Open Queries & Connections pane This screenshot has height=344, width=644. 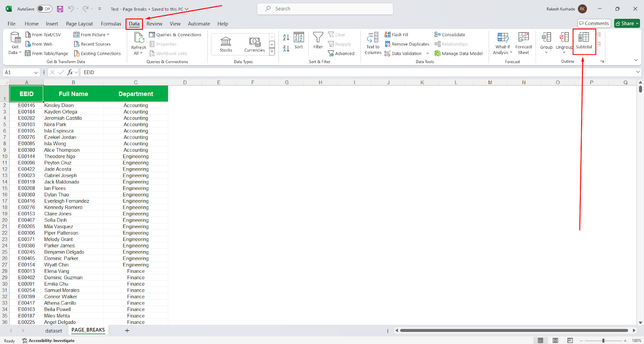175,35
